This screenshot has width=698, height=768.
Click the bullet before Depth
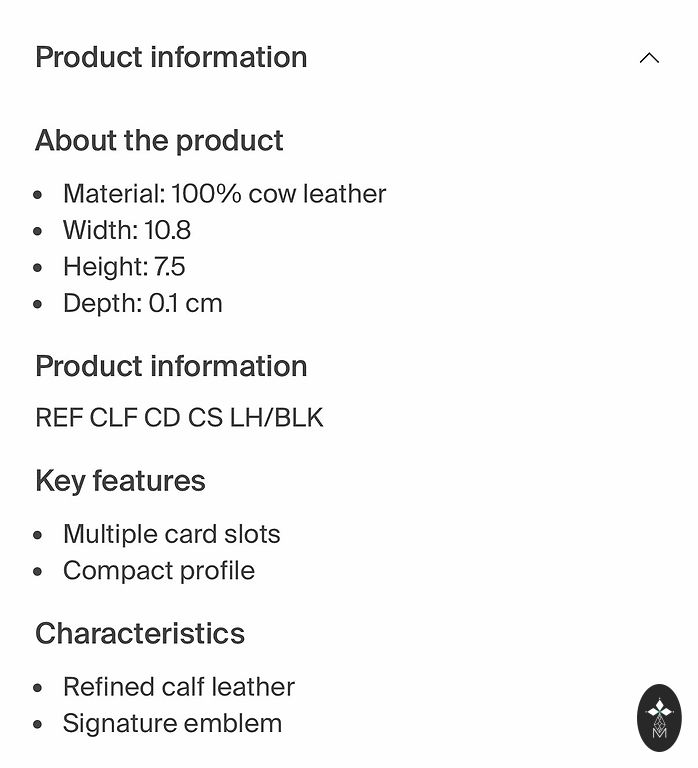[38, 304]
